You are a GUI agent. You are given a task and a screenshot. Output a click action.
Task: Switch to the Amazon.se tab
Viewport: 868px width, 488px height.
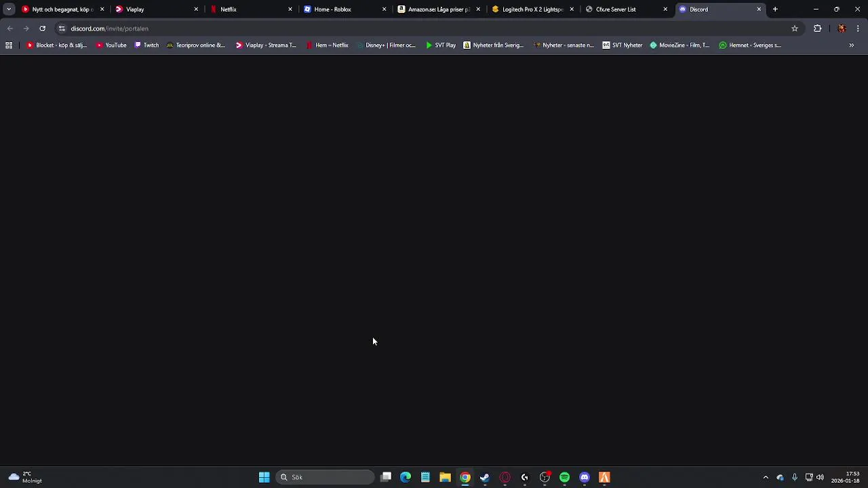click(439, 9)
